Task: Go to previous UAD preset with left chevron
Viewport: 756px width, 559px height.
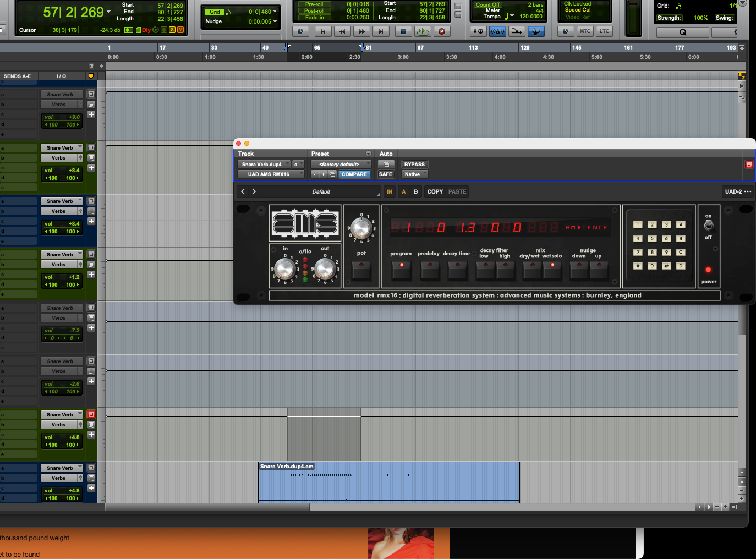Action: point(243,191)
